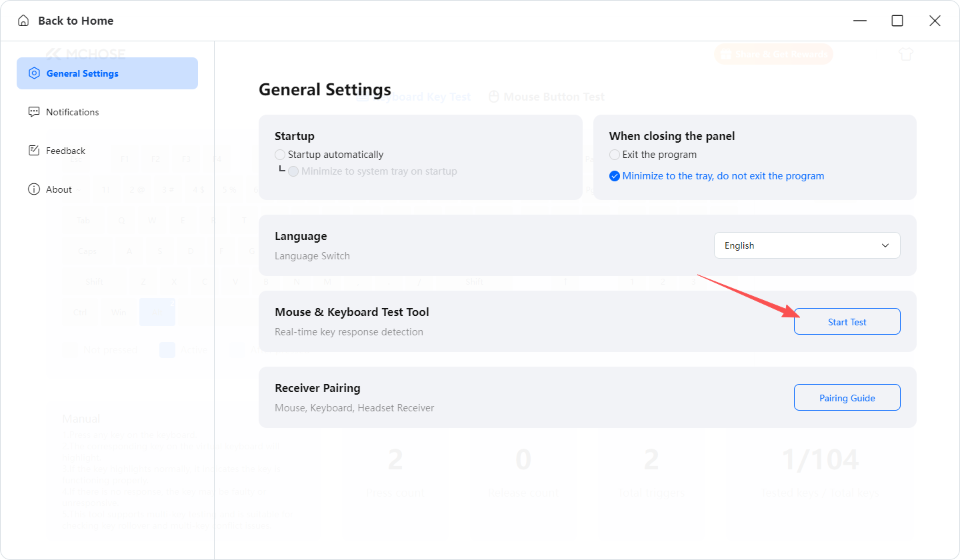Expand language list via chevron arrow

[885, 245]
